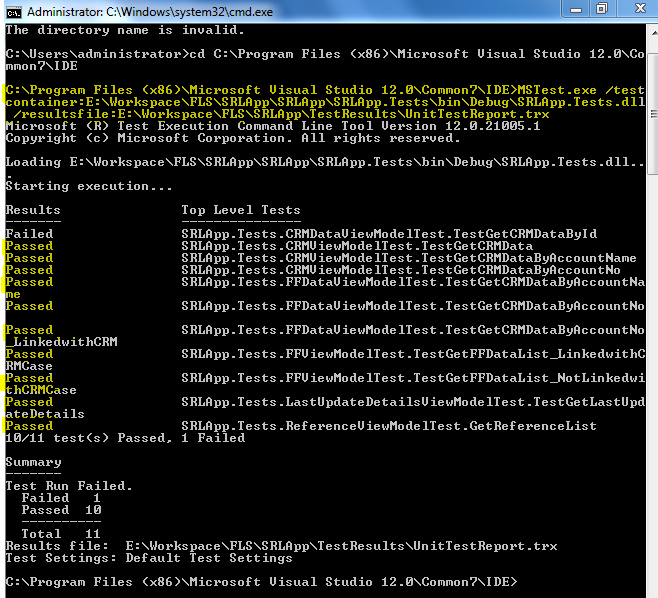The width and height of the screenshot is (658, 598).
Task: Click 'Passed' next to ReferenceViewModelTest.GetReferenceList
Action: [29, 426]
